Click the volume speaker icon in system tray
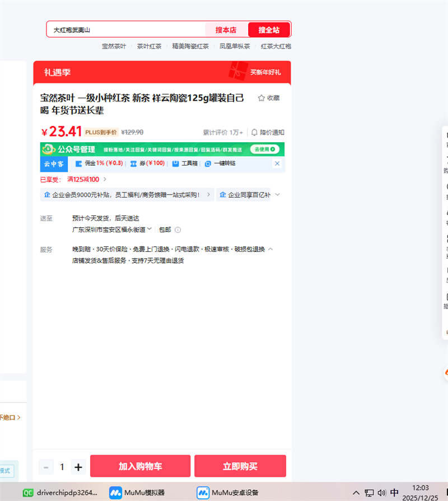Viewport: 448px width, 501px height. coord(382,493)
